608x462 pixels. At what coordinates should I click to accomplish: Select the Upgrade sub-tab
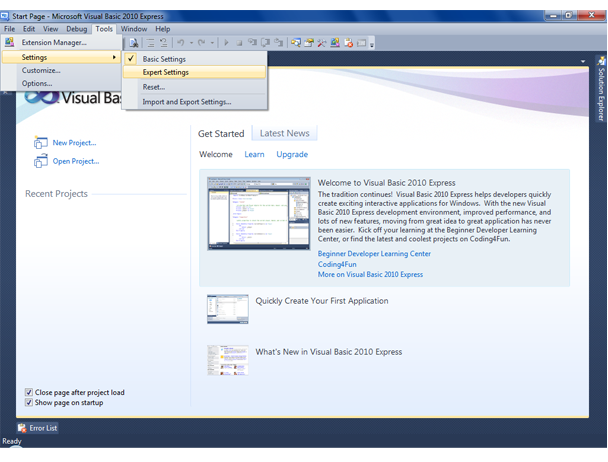292,154
